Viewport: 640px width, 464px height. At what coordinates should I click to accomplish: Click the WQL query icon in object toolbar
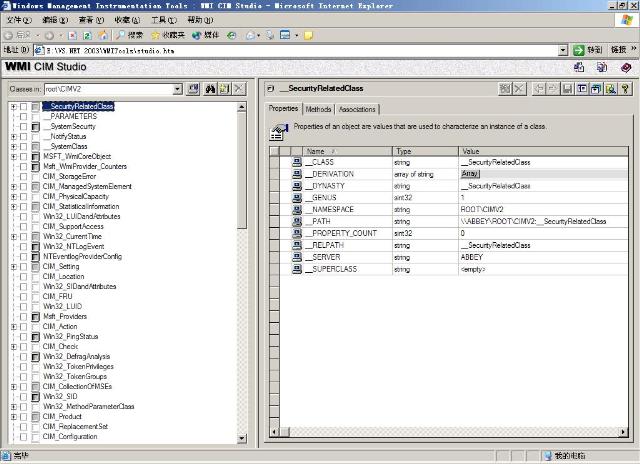(611, 89)
